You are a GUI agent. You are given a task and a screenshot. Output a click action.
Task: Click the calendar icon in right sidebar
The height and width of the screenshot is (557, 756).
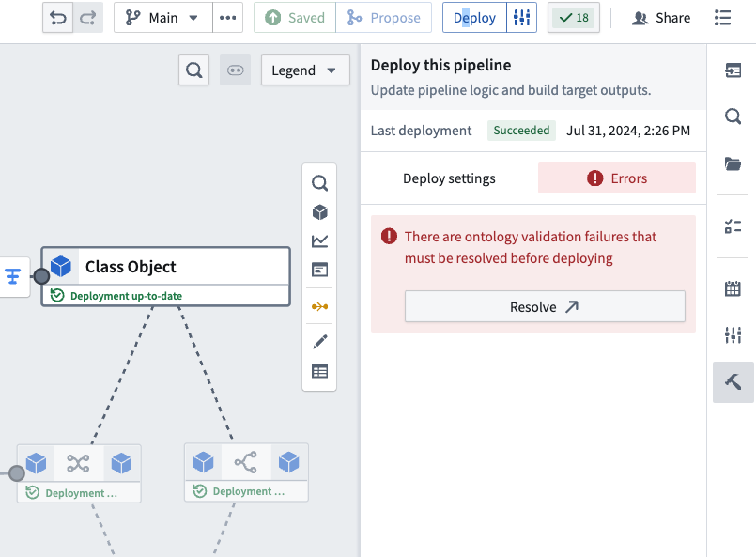pos(733,288)
